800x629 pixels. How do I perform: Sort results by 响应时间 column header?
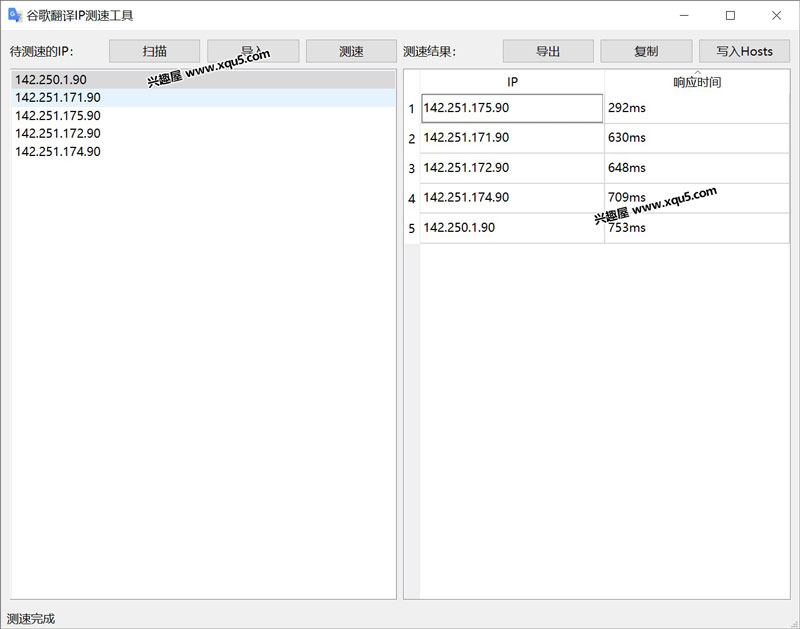coord(697,82)
